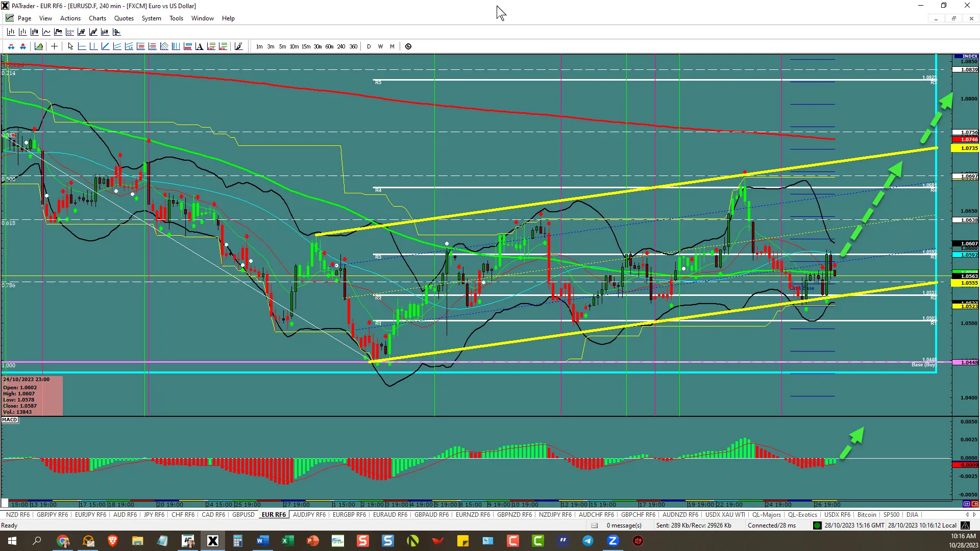Image resolution: width=980 pixels, height=551 pixels.
Task: Select the step-line chart type icon
Action: pos(58,32)
